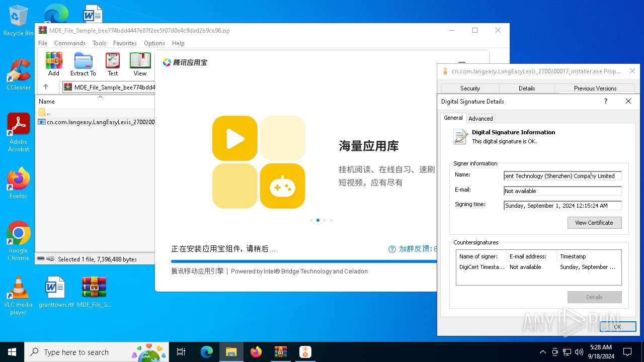Click the Test archive icon

(x=113, y=64)
